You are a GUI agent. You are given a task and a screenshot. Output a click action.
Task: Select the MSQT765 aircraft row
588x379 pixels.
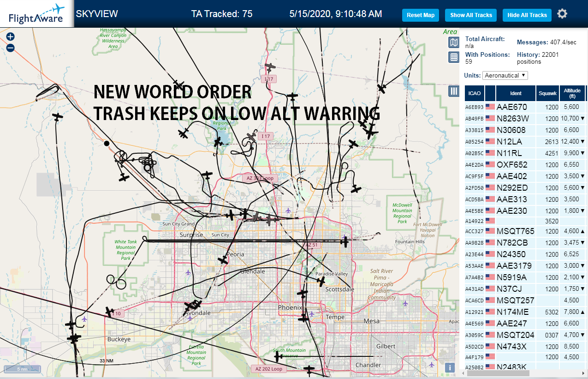pyautogui.click(x=525, y=231)
